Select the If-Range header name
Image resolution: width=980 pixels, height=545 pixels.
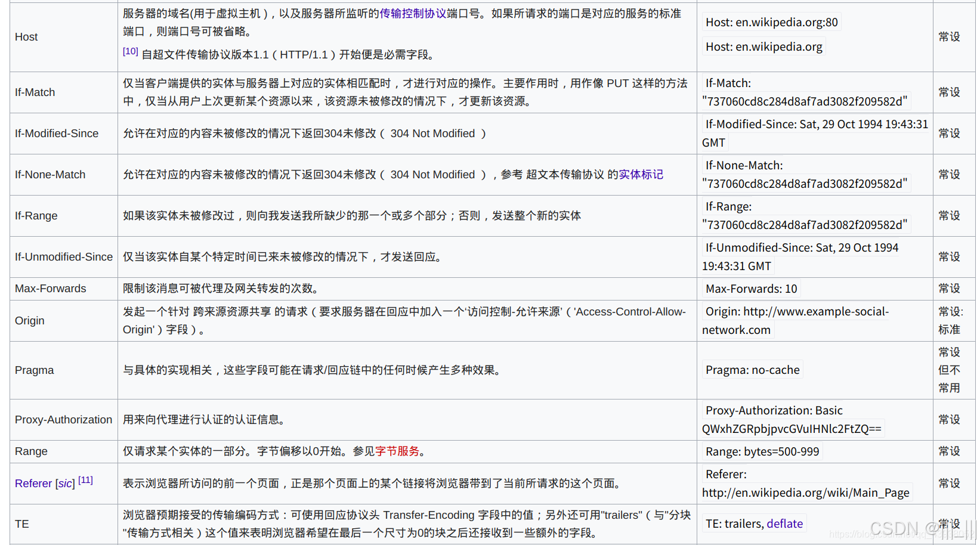36,216
